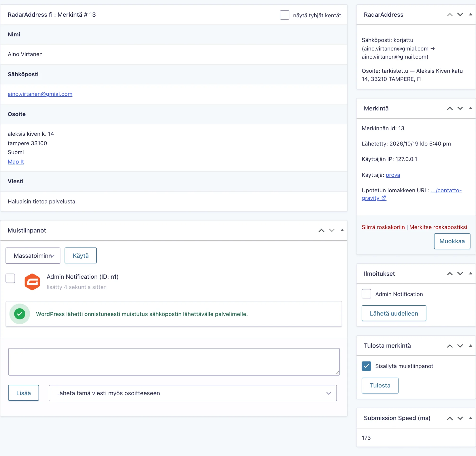
Task: Collapse the Ilmoitukset panel triangle
Action: (x=471, y=273)
